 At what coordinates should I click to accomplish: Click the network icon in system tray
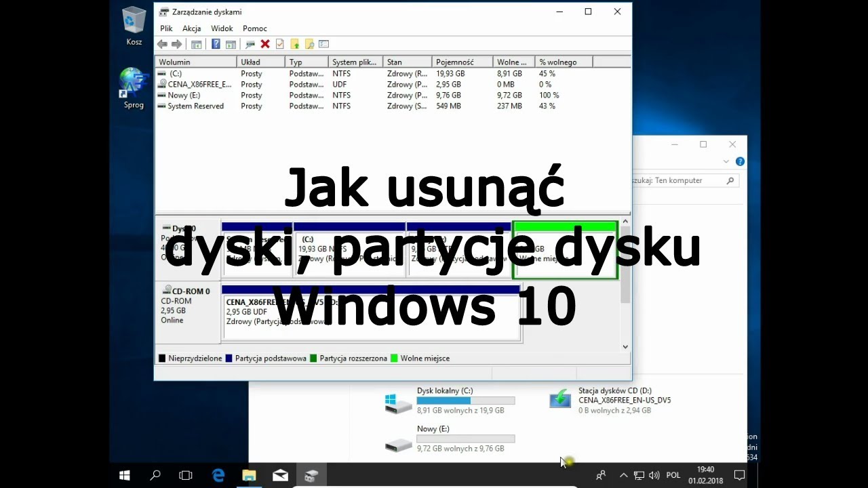point(639,476)
